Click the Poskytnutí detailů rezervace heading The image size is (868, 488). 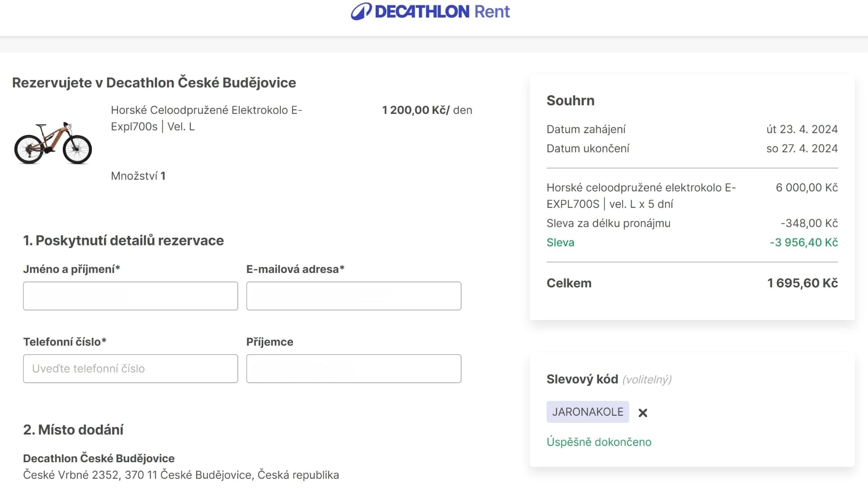tap(123, 240)
